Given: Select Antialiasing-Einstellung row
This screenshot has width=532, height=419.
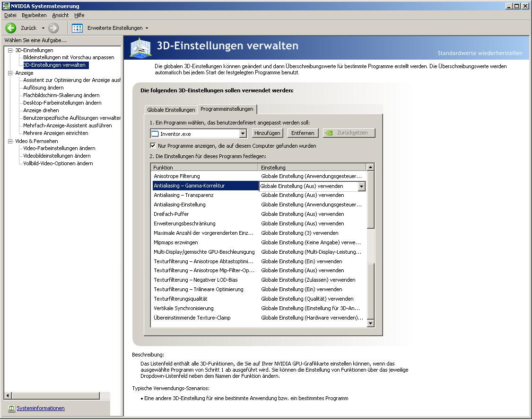Looking at the screenshot, I should click(x=258, y=205).
